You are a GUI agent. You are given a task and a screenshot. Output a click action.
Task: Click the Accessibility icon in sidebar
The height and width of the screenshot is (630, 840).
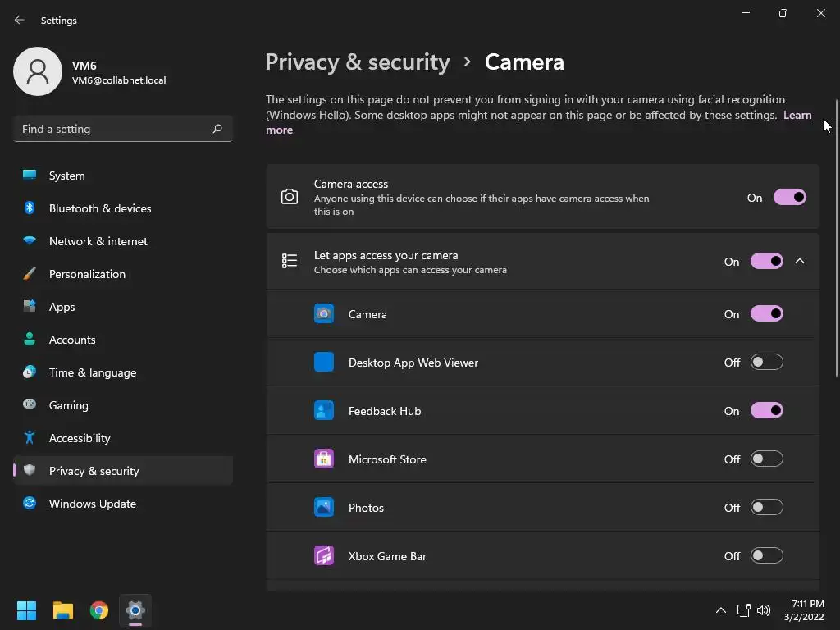coord(30,438)
